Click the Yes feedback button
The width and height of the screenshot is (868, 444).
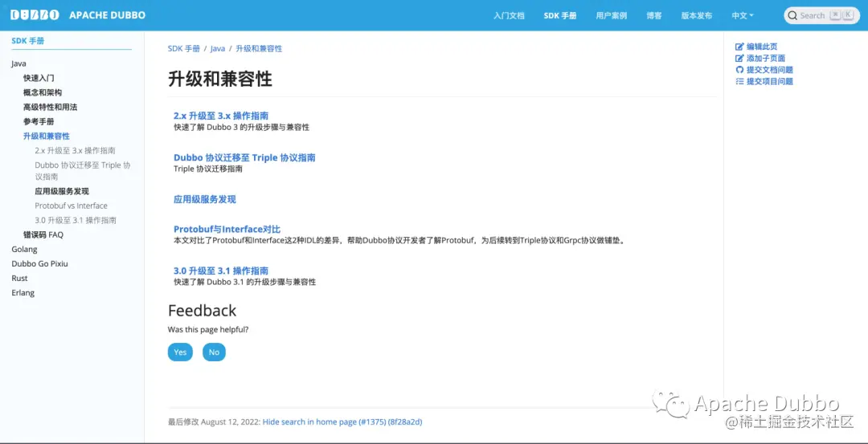tap(181, 352)
